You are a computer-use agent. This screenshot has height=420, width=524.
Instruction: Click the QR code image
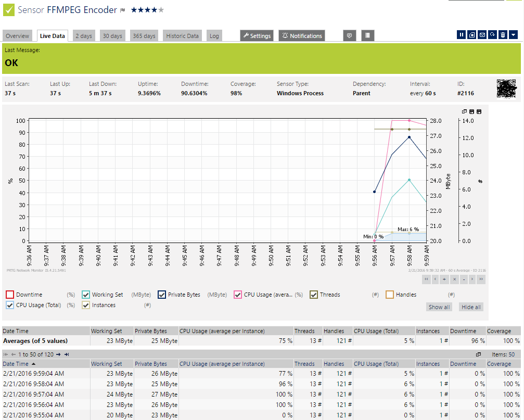pyautogui.click(x=507, y=89)
